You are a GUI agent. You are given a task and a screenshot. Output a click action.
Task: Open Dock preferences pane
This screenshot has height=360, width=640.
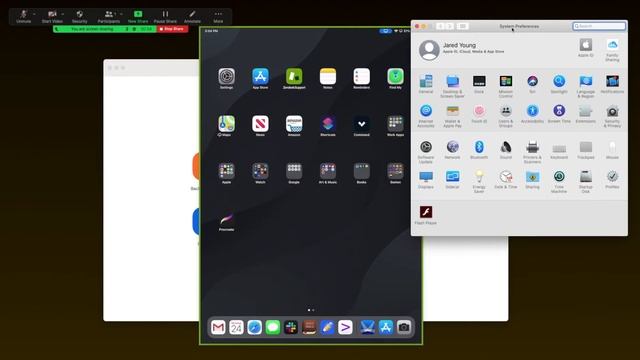point(479,84)
